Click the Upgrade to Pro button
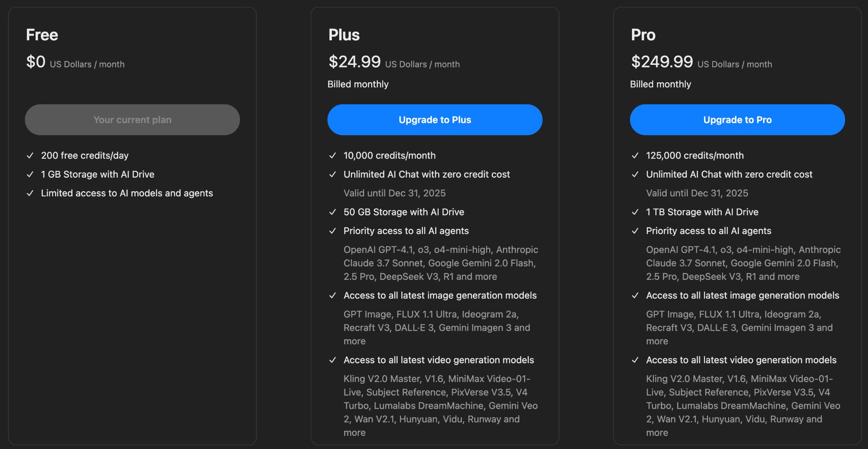Viewport: 868px width, 449px height. click(737, 120)
